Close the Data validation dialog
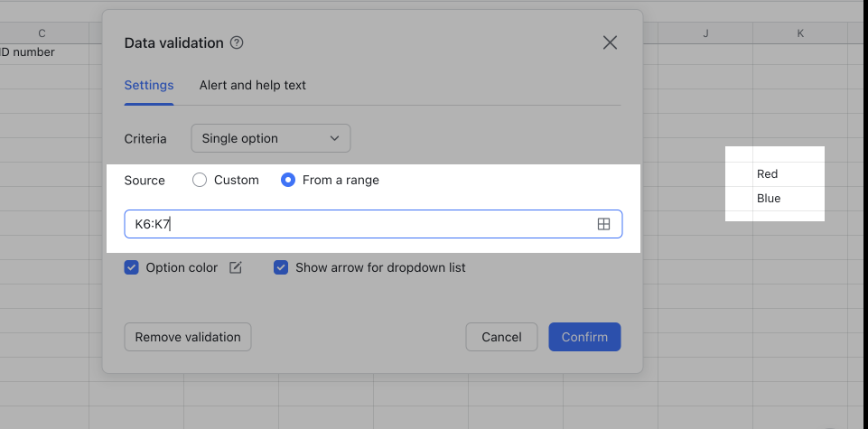 [x=610, y=42]
